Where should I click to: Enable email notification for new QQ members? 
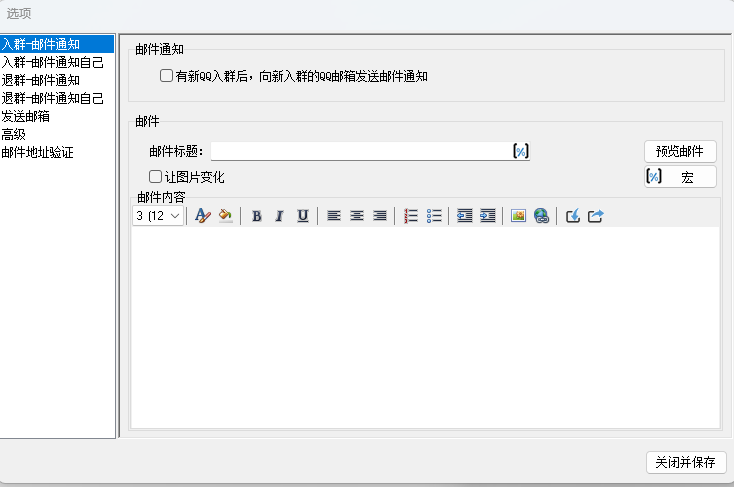pos(166,75)
